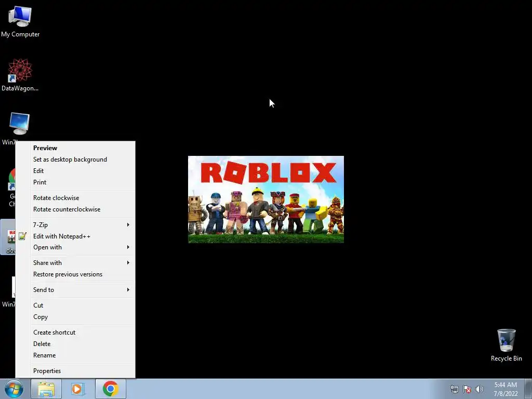The width and height of the screenshot is (532, 399).
Task: Click the network tray icon
Action: 454,389
